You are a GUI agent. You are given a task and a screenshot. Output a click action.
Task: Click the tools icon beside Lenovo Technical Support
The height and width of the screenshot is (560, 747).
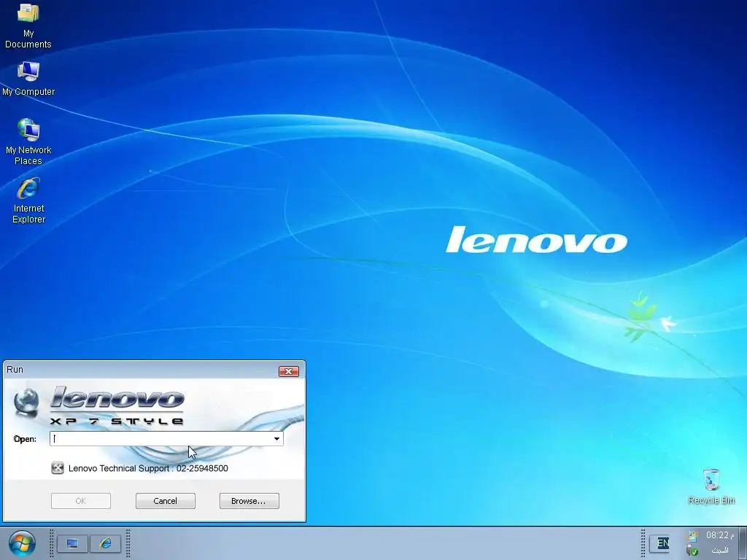coord(58,468)
